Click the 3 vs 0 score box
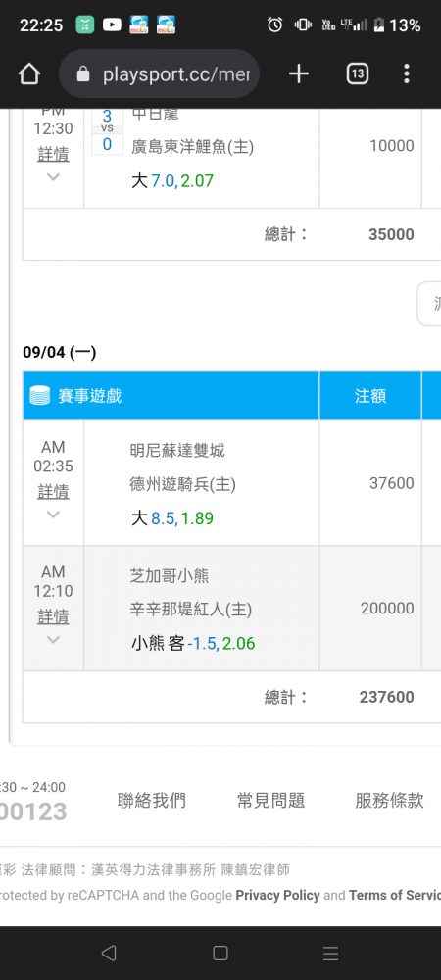441x980 pixels. pyautogui.click(x=107, y=130)
